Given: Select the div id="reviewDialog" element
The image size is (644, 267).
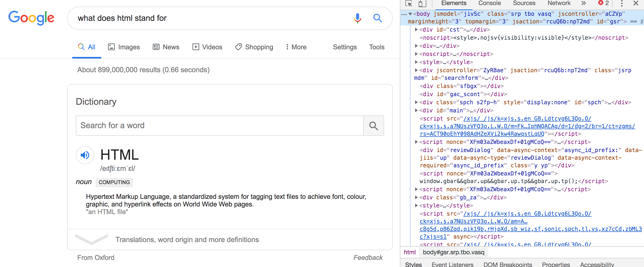Looking at the screenshot, I should coord(531,158).
